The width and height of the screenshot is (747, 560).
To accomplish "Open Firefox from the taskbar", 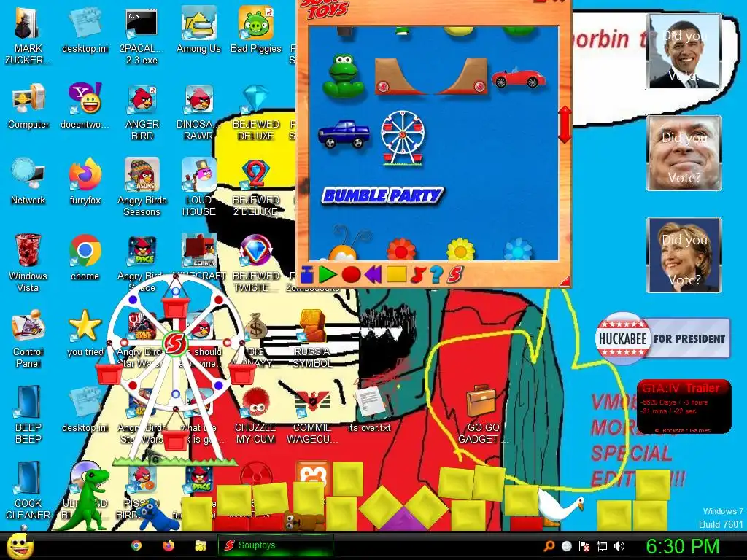I will (x=169, y=545).
